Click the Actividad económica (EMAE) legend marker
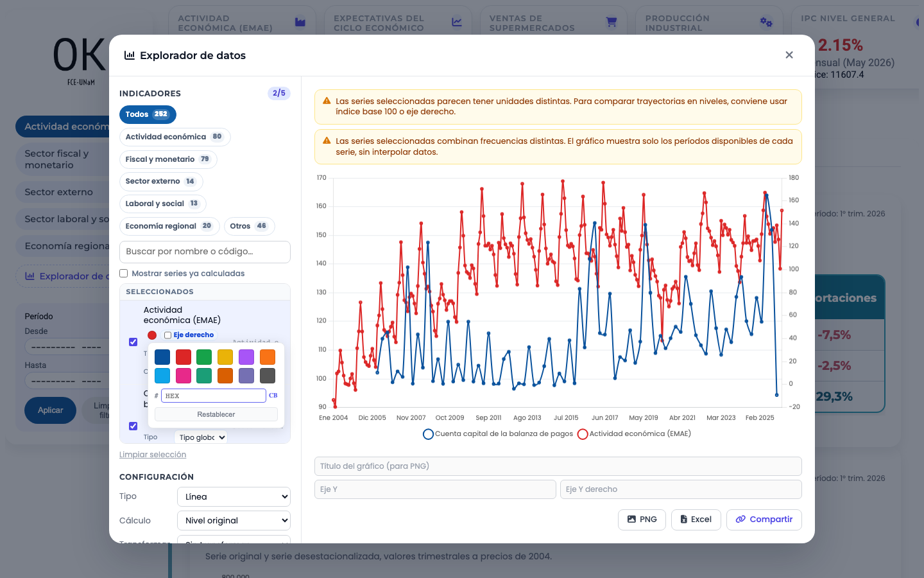 click(x=583, y=434)
